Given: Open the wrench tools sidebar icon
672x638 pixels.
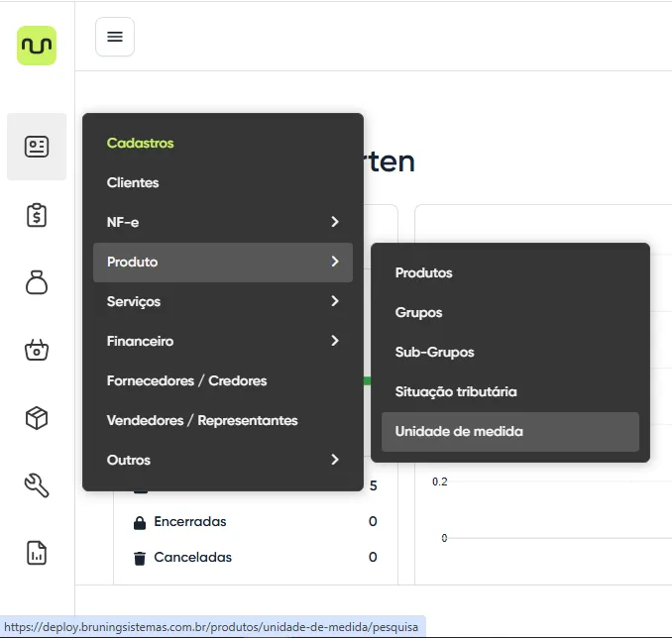Looking at the screenshot, I should pyautogui.click(x=37, y=485).
